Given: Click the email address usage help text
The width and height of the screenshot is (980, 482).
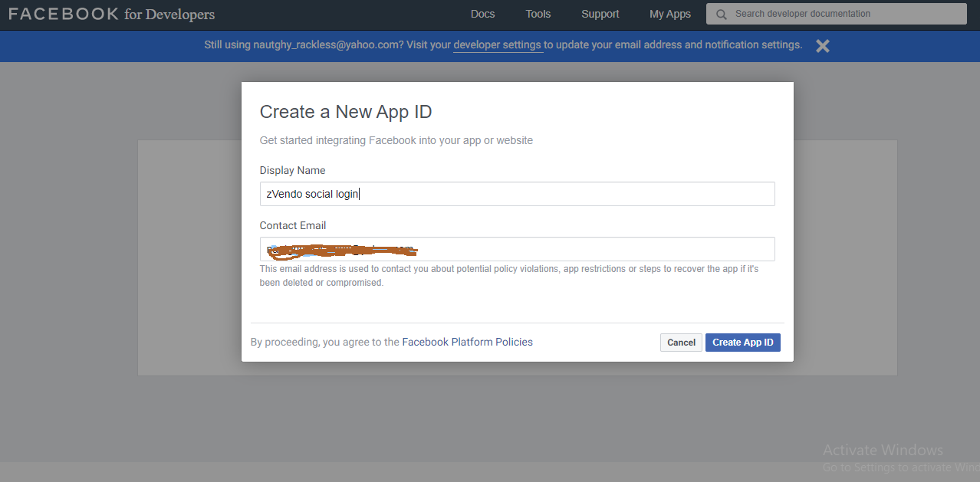Looking at the screenshot, I should click(x=509, y=276).
